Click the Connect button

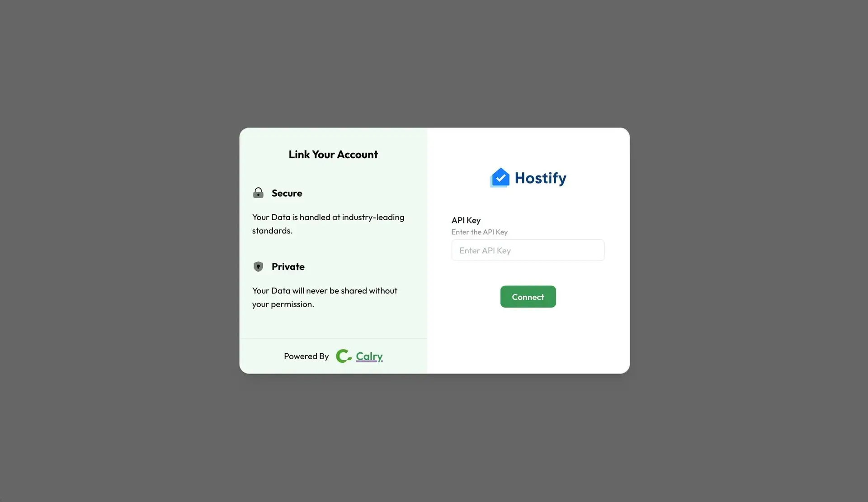528,296
